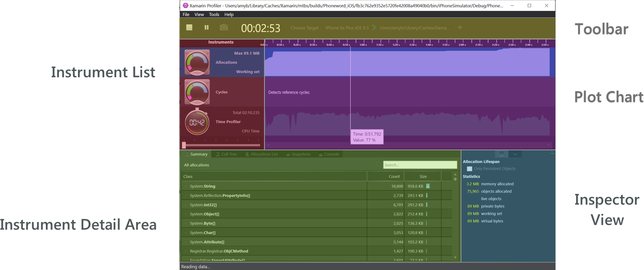Click the 75,965 objects allocated statistic
This screenshot has height=270, width=644.
pos(489,191)
